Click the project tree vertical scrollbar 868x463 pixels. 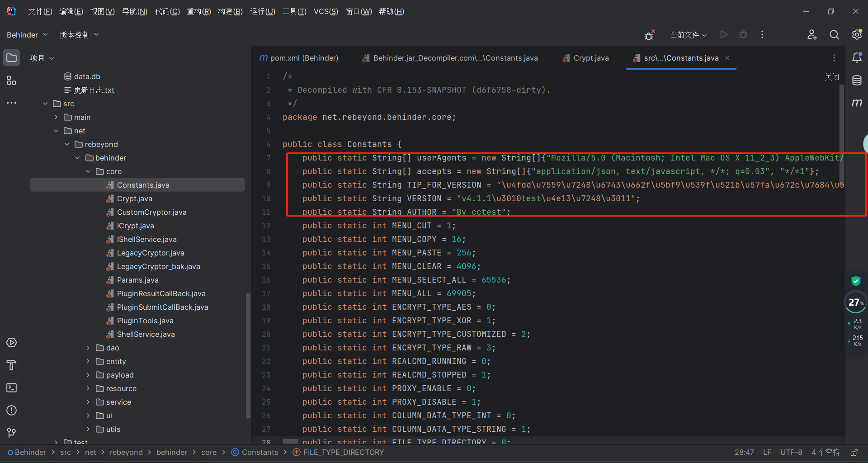coord(248,355)
